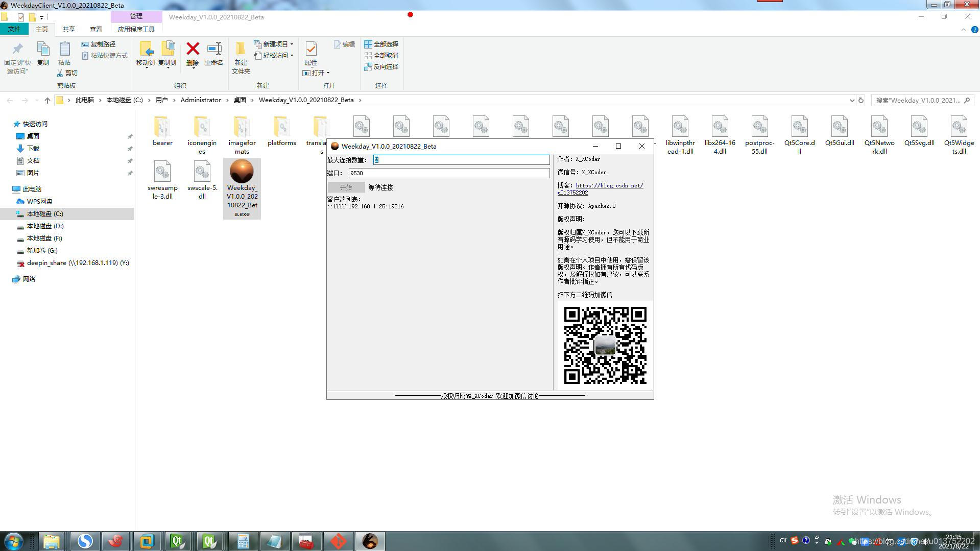Click the Start (开始) button
The image size is (980, 551).
click(346, 187)
